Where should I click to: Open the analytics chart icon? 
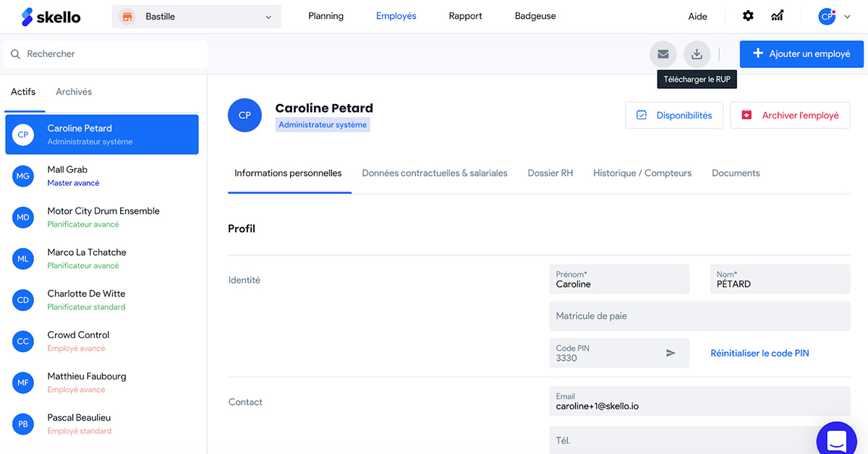(x=778, y=16)
